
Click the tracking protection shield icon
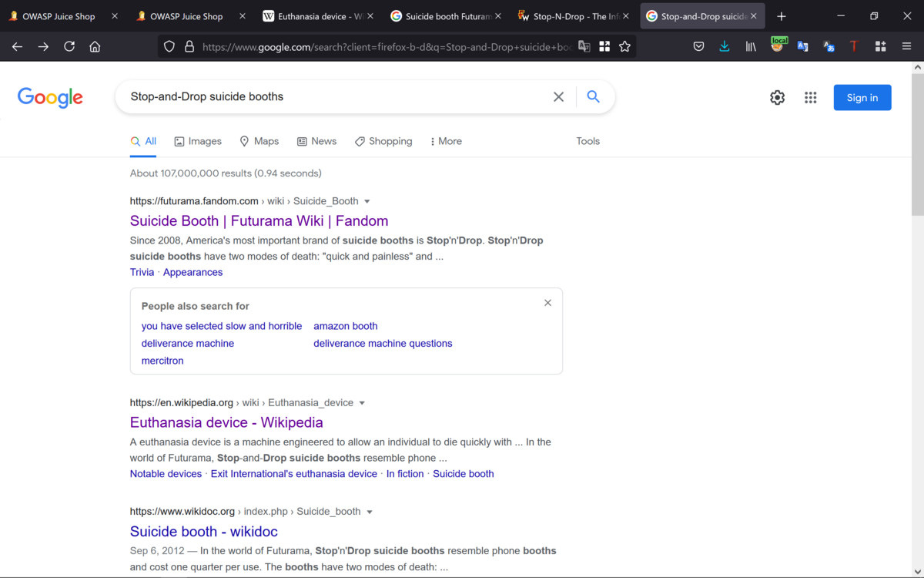tap(169, 46)
